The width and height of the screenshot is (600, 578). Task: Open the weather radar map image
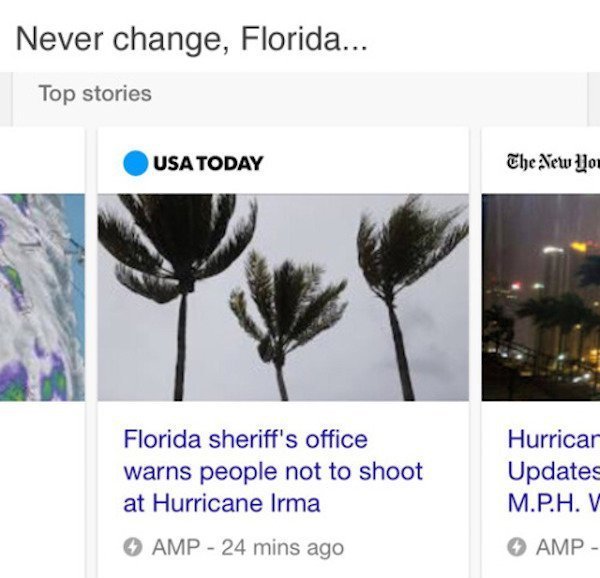(42, 298)
